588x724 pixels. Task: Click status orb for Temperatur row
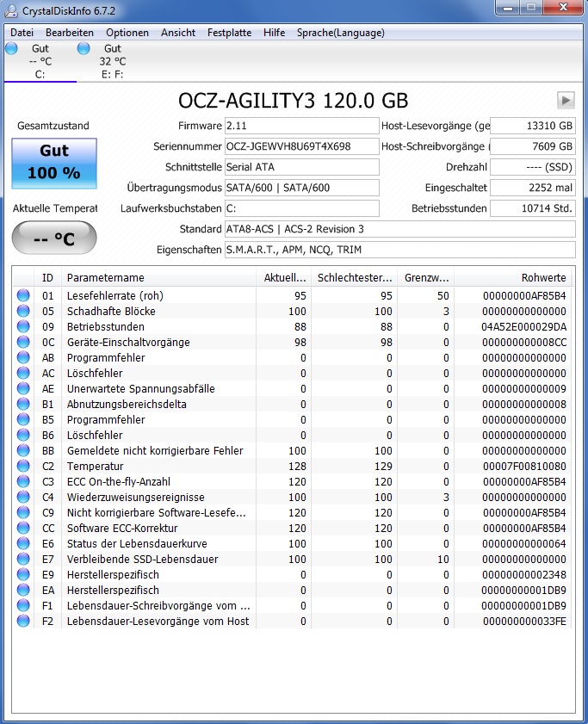click(23, 466)
